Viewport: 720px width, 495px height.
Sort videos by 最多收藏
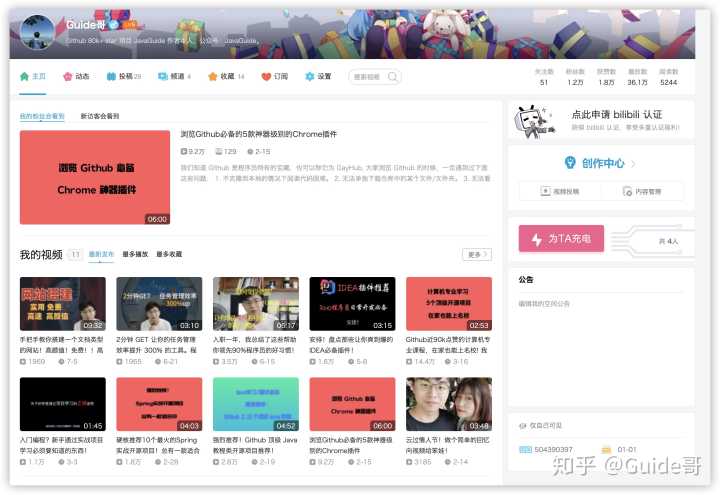pos(169,254)
